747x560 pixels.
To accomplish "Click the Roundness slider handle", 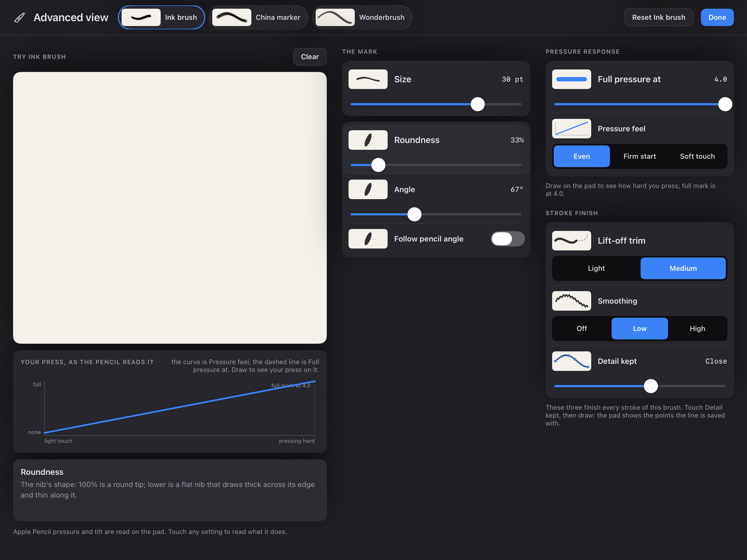I will click(378, 164).
